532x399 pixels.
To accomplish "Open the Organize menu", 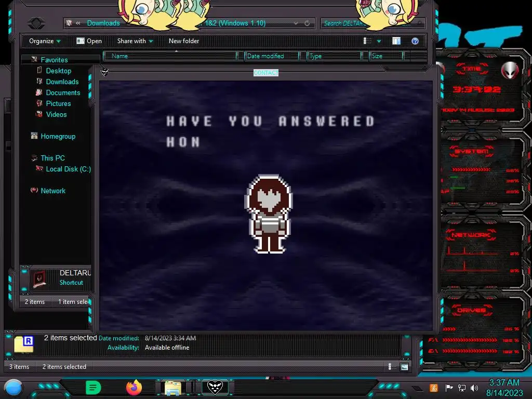I will click(45, 41).
